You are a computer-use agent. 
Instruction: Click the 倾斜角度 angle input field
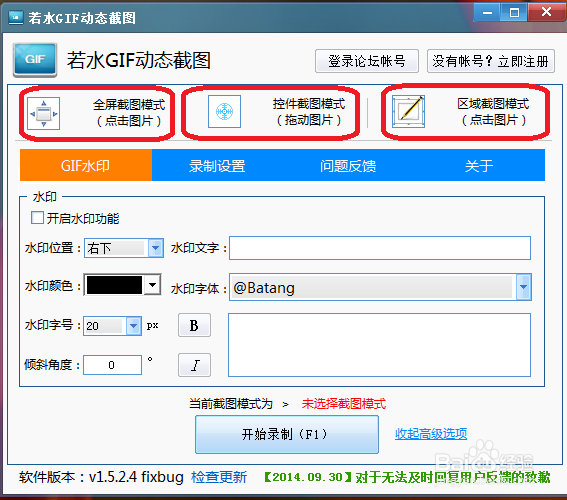[x=112, y=365]
